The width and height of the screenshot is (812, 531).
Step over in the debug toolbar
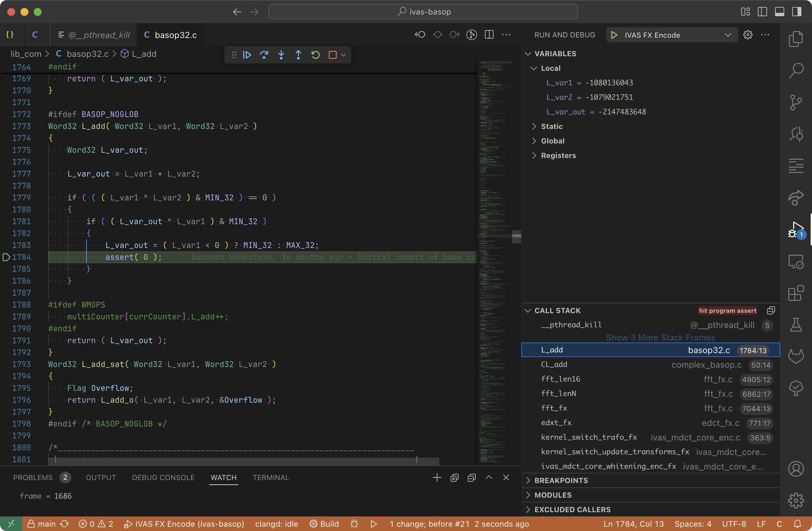pos(264,55)
